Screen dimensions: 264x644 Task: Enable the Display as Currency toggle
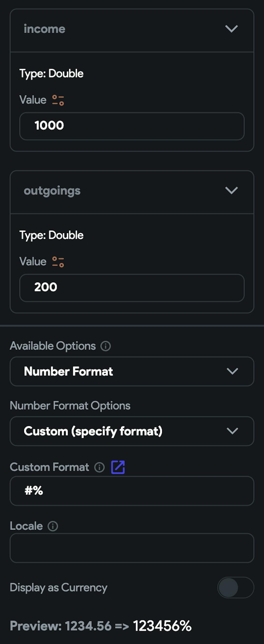235,588
